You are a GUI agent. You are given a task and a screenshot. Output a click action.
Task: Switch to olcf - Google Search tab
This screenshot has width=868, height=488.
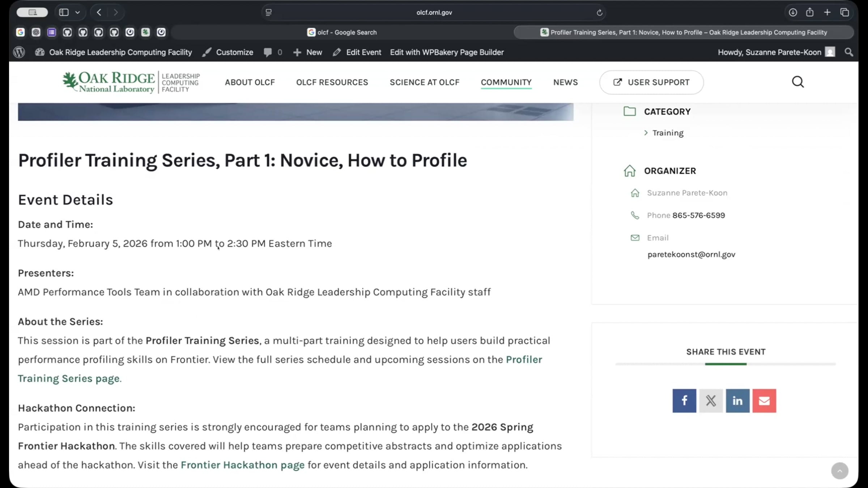(342, 32)
